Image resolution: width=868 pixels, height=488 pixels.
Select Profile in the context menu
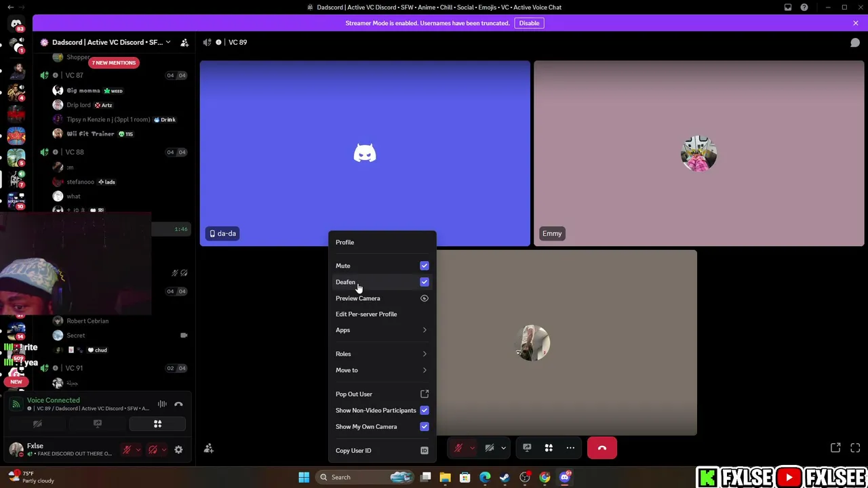pos(382,242)
